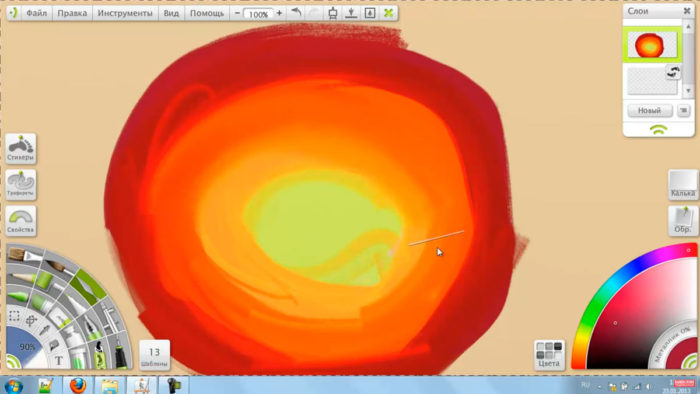Open the Вид menu
This screenshot has height=394, width=700.
coord(171,13)
